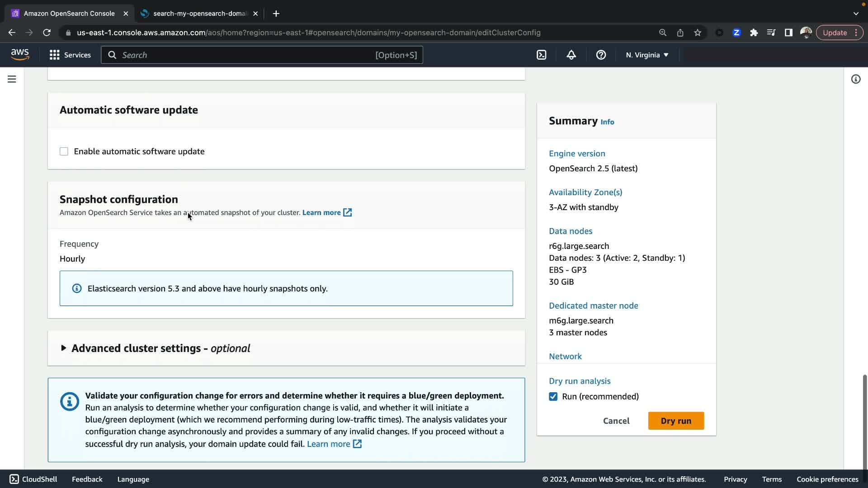Open the AWS CloudShell icon in top navigation
868x488 pixels.
point(541,55)
